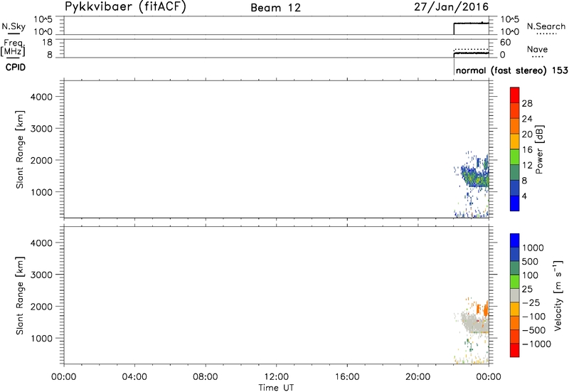Click the dotted Nave line in frequency panel
569x392 pixels.
pyautogui.click(x=472, y=49)
